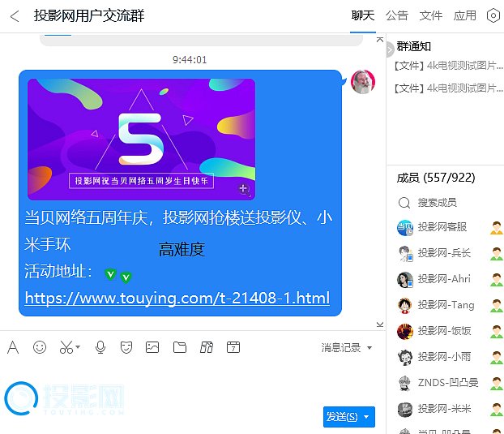Go back using the top-left arrow
This screenshot has width=504, height=434.
[x=15, y=15]
